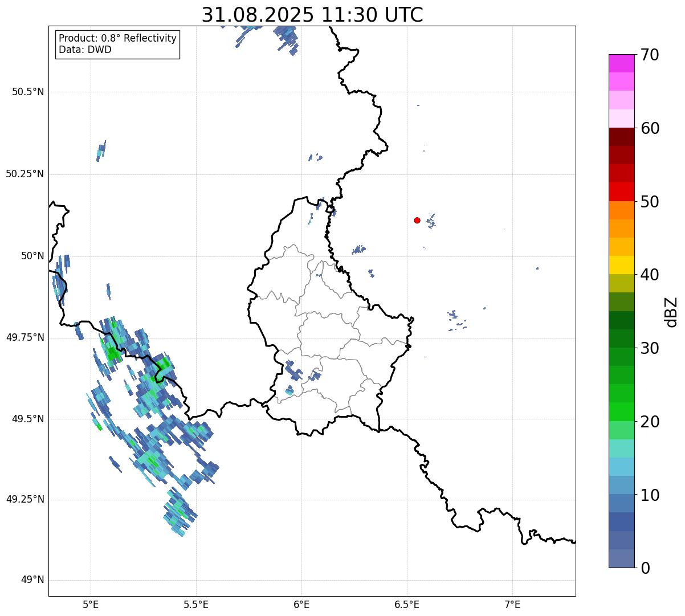685x616 pixels.
Task: Click the 49.25°N latitude label
Action: tap(25, 499)
